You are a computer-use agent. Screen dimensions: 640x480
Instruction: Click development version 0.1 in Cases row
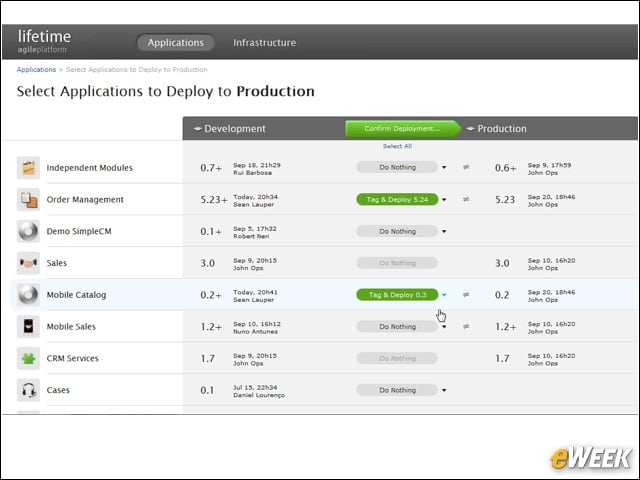(207, 390)
